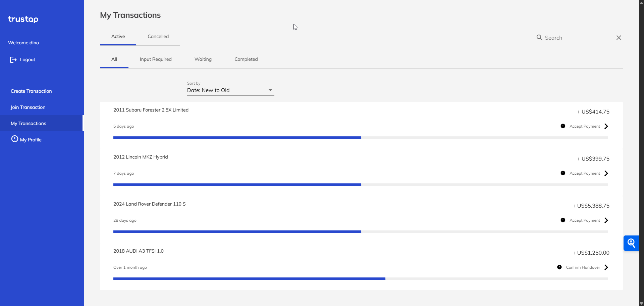Go to Join Transaction page
The height and width of the screenshot is (306, 644).
(x=28, y=107)
